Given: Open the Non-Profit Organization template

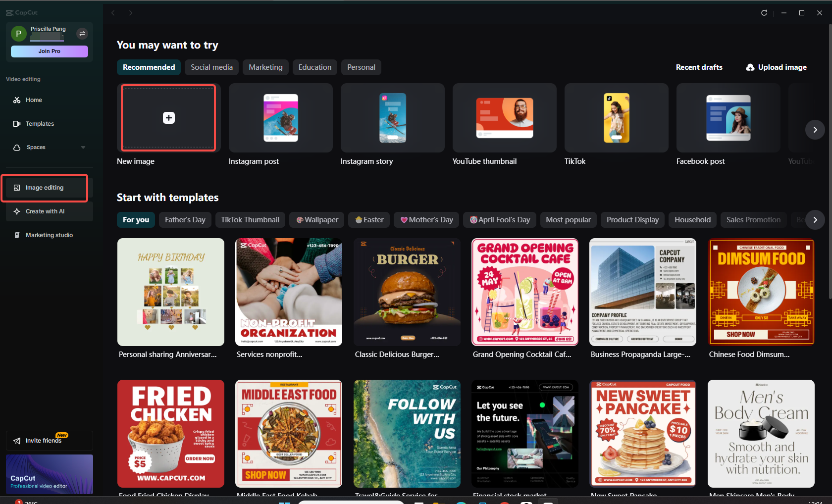Looking at the screenshot, I should tap(289, 292).
